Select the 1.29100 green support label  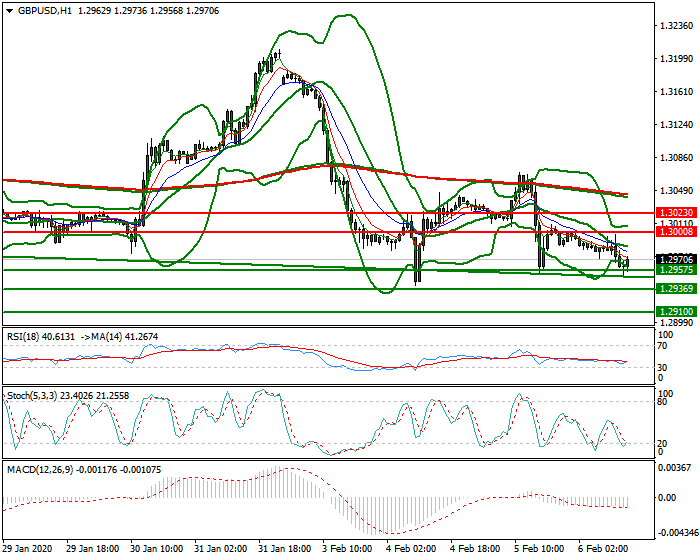pos(676,312)
